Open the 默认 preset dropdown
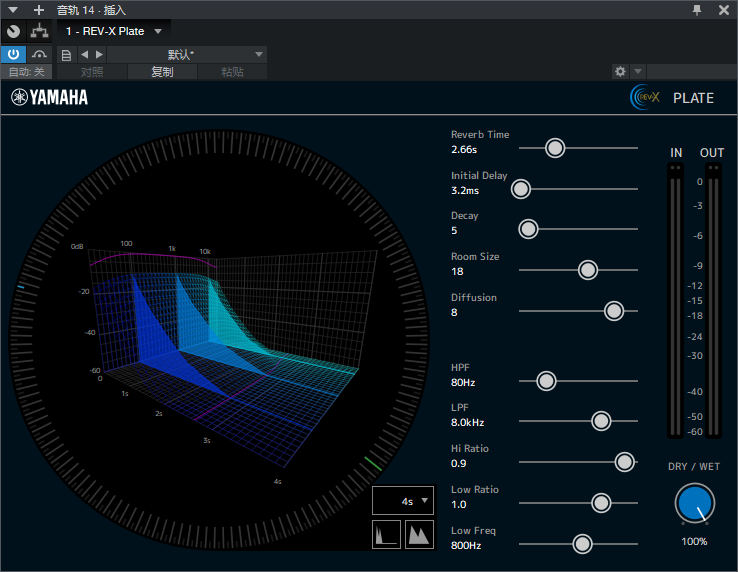Viewport: 738px width, 572px height. click(187, 55)
